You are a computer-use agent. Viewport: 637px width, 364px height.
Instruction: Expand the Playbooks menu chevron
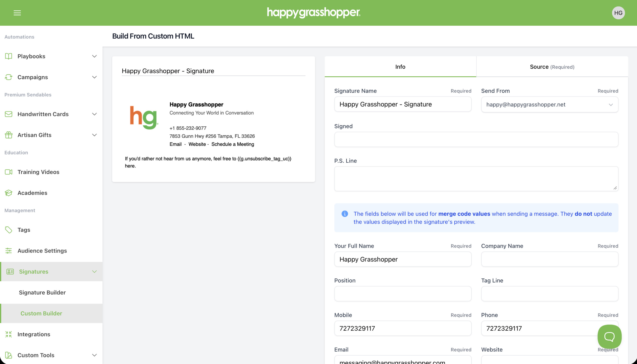tap(94, 56)
